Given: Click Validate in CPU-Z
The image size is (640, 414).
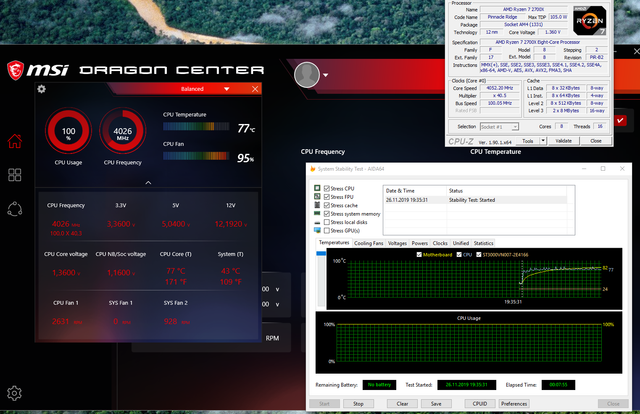Looking at the screenshot, I should (563, 141).
